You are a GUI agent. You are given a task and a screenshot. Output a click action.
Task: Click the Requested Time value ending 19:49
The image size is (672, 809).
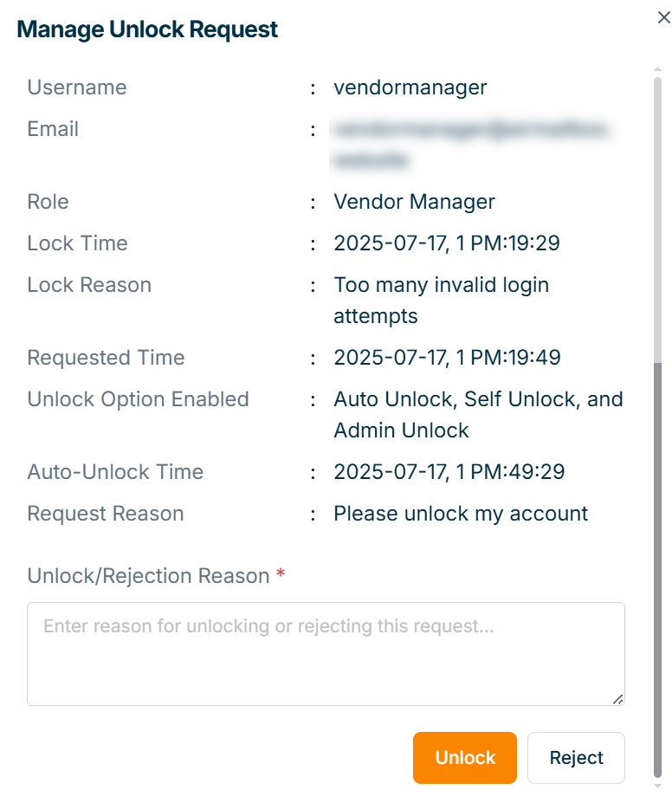(x=447, y=358)
